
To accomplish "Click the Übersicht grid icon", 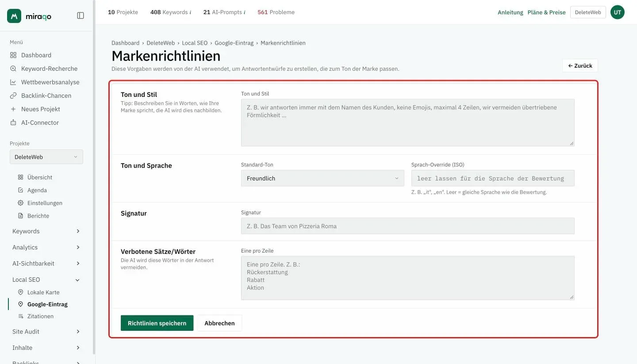I will 20,177.
